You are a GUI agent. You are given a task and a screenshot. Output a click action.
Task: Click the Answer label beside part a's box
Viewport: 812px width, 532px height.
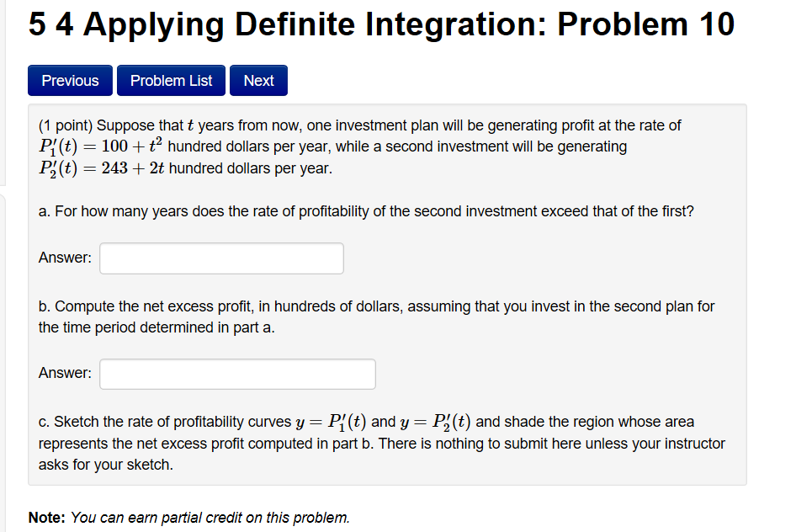64,258
